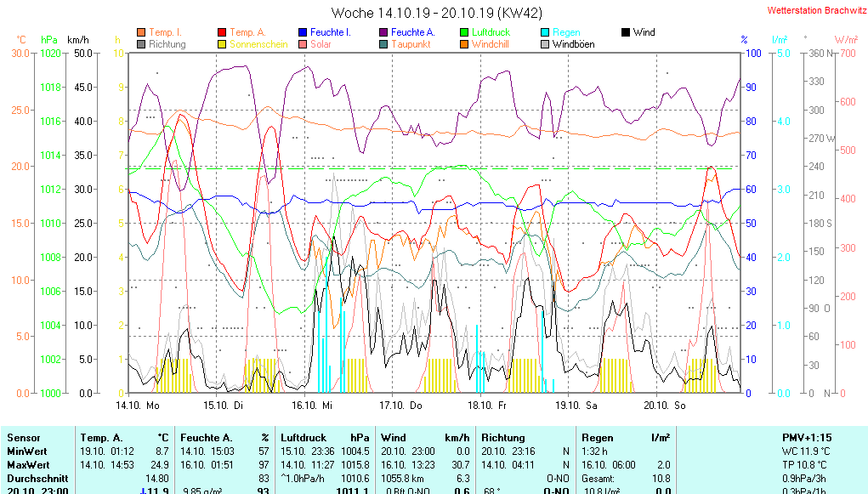
Task: Click the Solar legend label
Action: tap(321, 44)
